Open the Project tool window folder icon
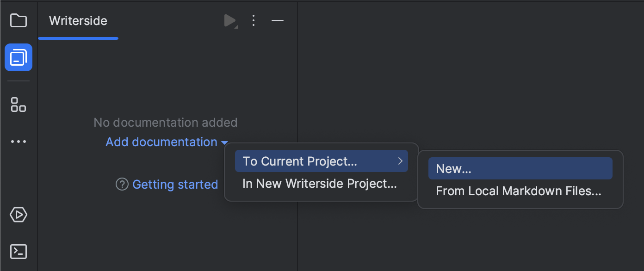The height and width of the screenshot is (271, 644). [x=19, y=20]
